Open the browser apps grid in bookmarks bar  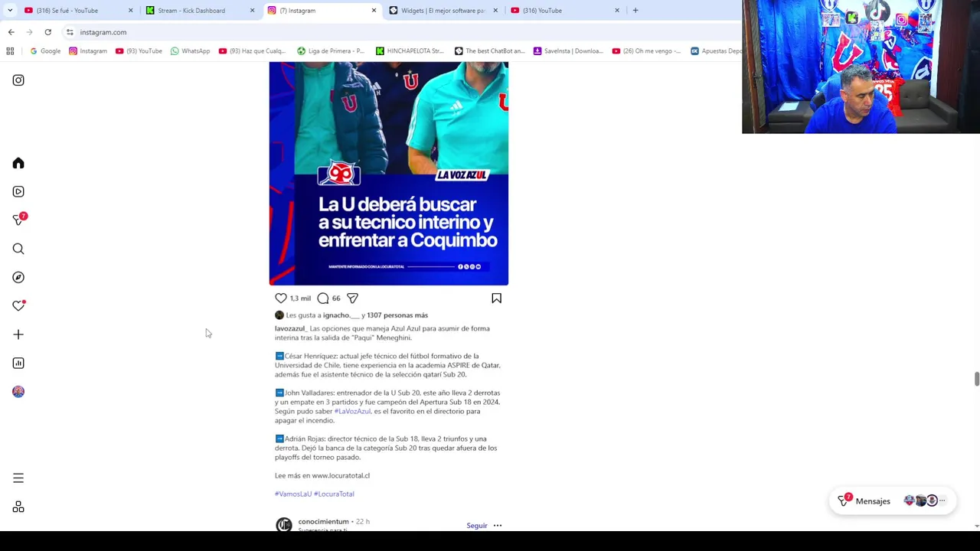coord(10,51)
